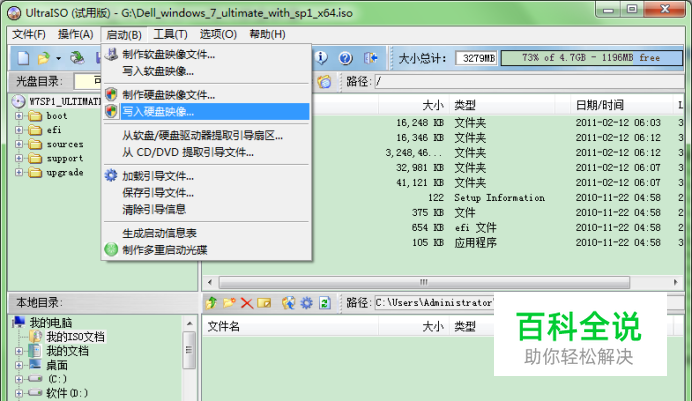
Task: Click the upper 路径 field showing /
Action: coord(529,82)
